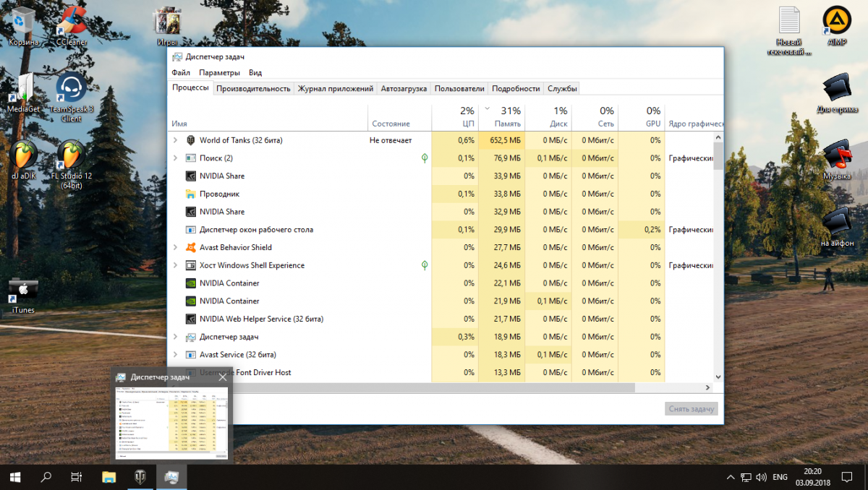Open the Вид menu
The image size is (868, 490).
click(255, 72)
